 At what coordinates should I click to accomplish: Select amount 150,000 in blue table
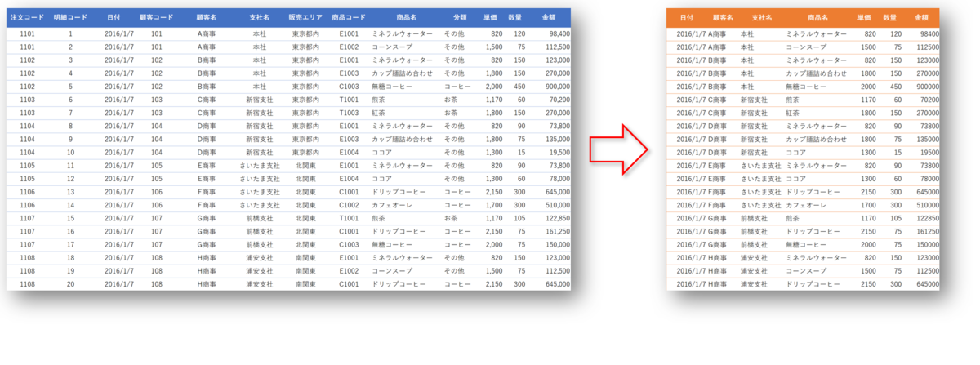point(558,244)
